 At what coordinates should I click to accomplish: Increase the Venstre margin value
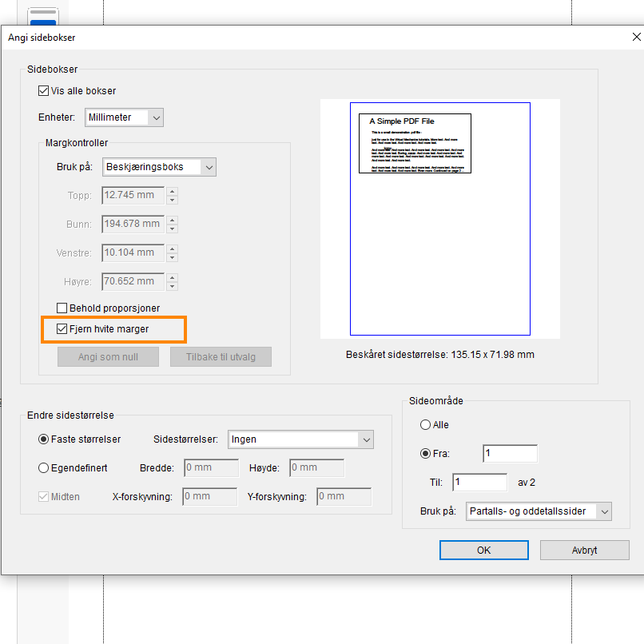coord(172,249)
